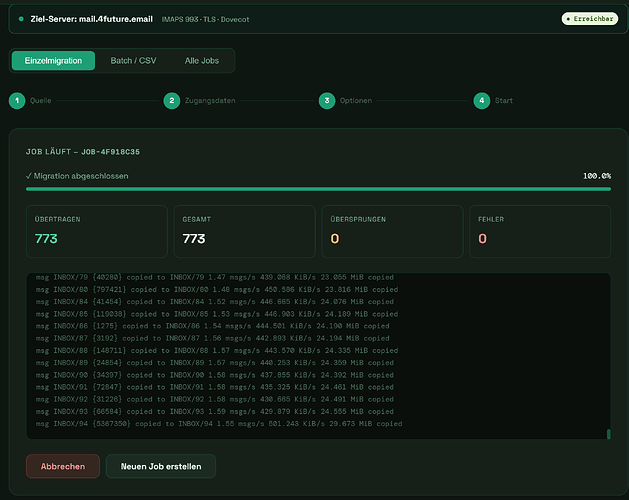Click Neuen Job erstellen button
Viewport: 629px width, 500px height.
[x=160, y=466]
